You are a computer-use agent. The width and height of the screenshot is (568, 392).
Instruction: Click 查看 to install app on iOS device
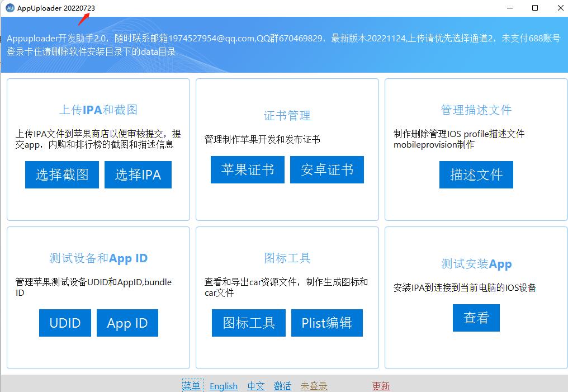click(x=476, y=318)
